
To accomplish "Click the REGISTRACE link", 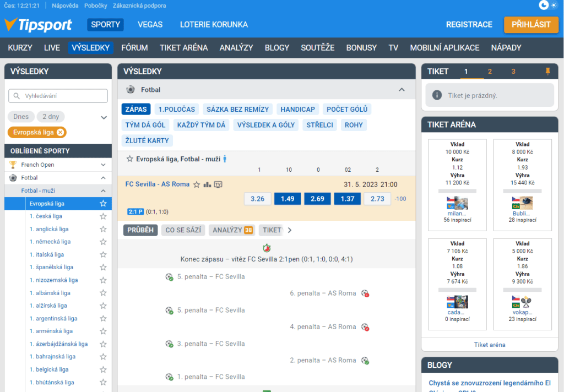I will pyautogui.click(x=469, y=25).
